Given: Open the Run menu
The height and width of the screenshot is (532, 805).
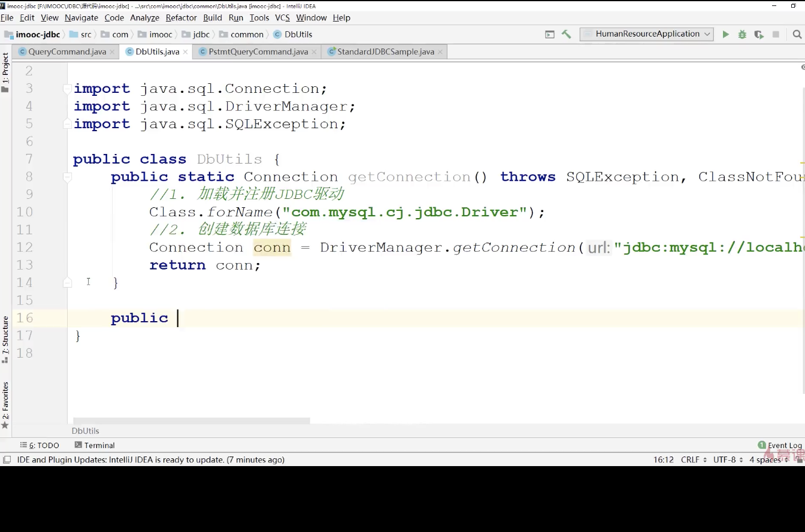Looking at the screenshot, I should 236,18.
